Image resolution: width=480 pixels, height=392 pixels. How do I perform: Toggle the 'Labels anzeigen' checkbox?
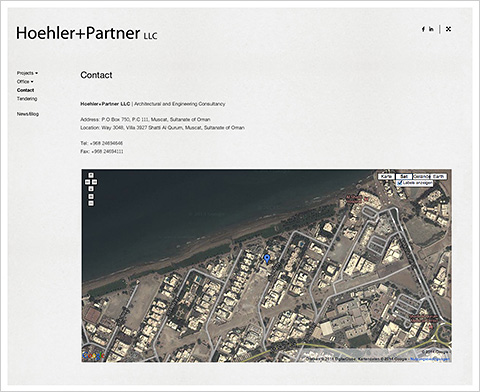pos(400,183)
